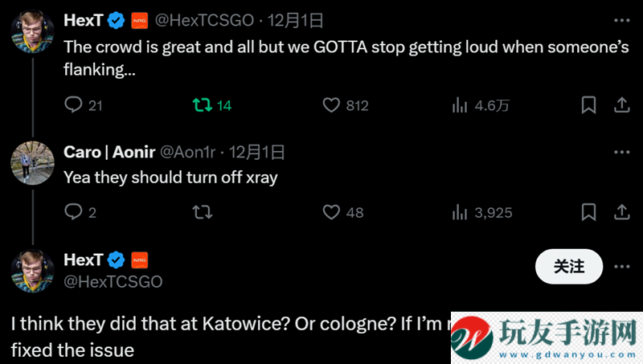Open more options beside the 关注 button

[621, 267]
